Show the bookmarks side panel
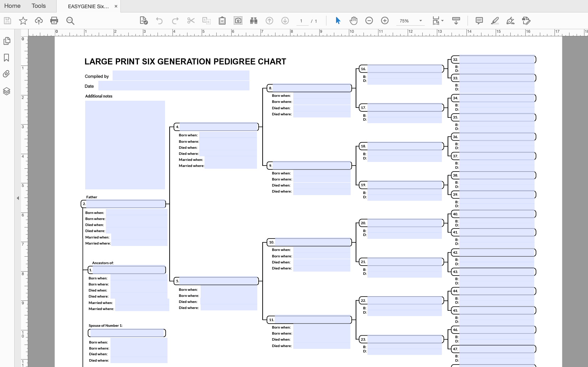588x367 pixels. pos(6,58)
